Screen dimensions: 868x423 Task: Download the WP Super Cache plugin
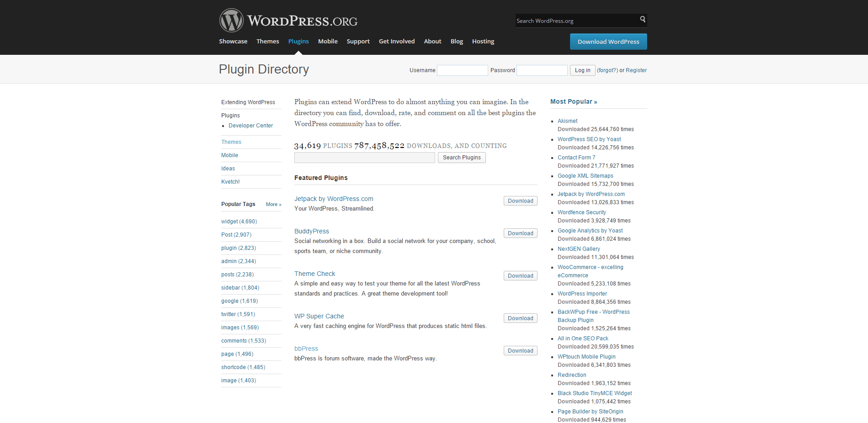[520, 318]
